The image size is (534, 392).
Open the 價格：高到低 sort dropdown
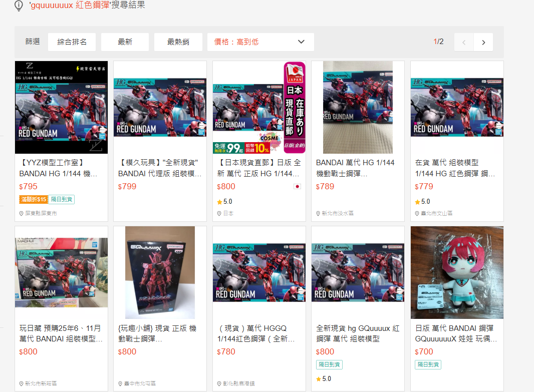click(260, 42)
